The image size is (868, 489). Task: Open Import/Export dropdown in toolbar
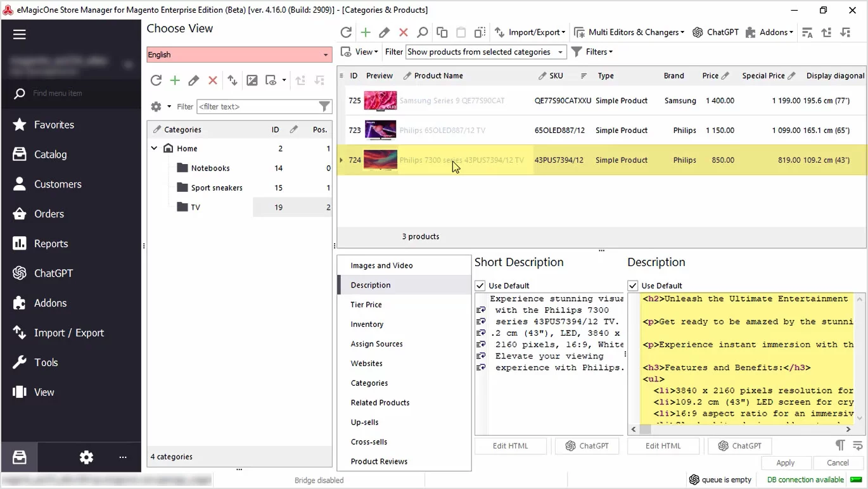click(530, 32)
